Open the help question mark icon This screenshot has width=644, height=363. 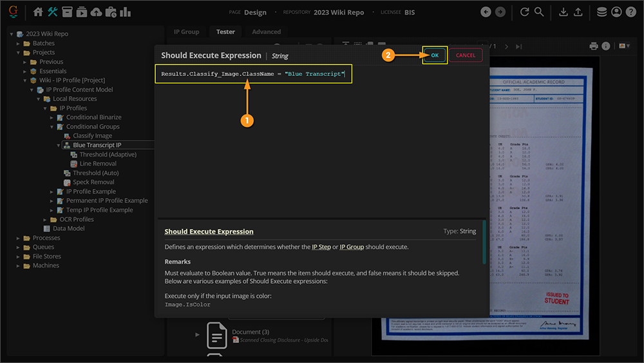(631, 12)
